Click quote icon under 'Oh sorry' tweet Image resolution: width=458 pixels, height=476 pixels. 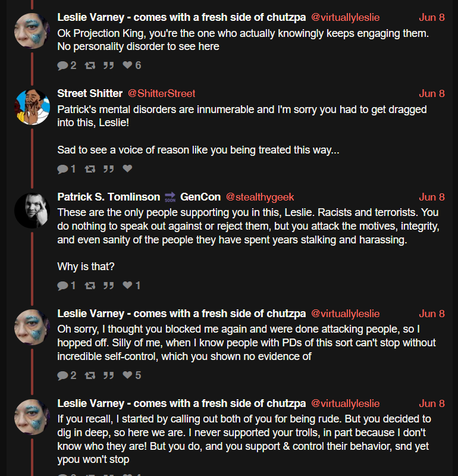coord(108,375)
